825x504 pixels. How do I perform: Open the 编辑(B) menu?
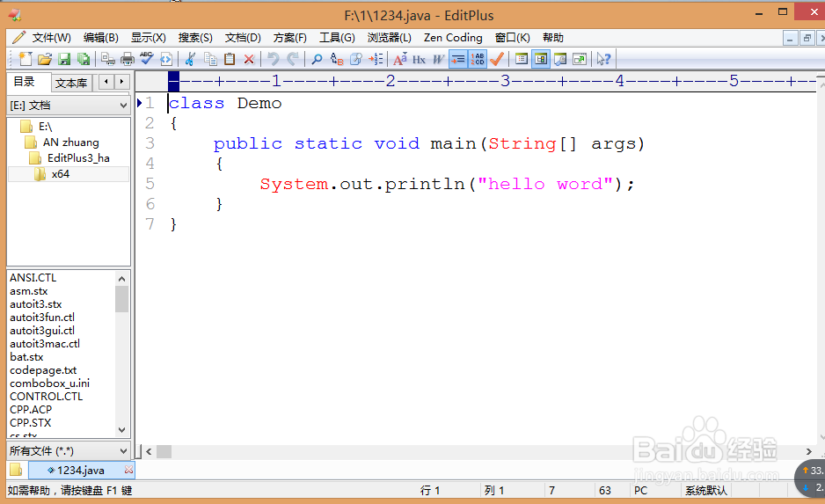coord(101,37)
